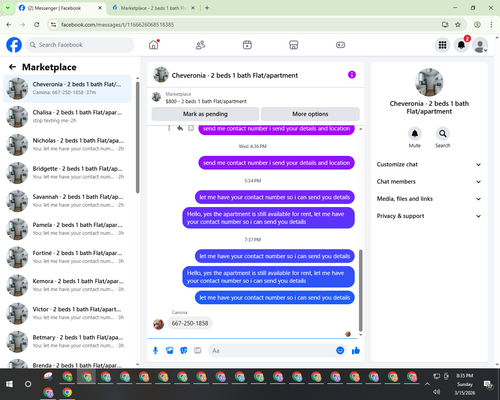
Task: Expand Media, files and links section
Action: coord(429,199)
